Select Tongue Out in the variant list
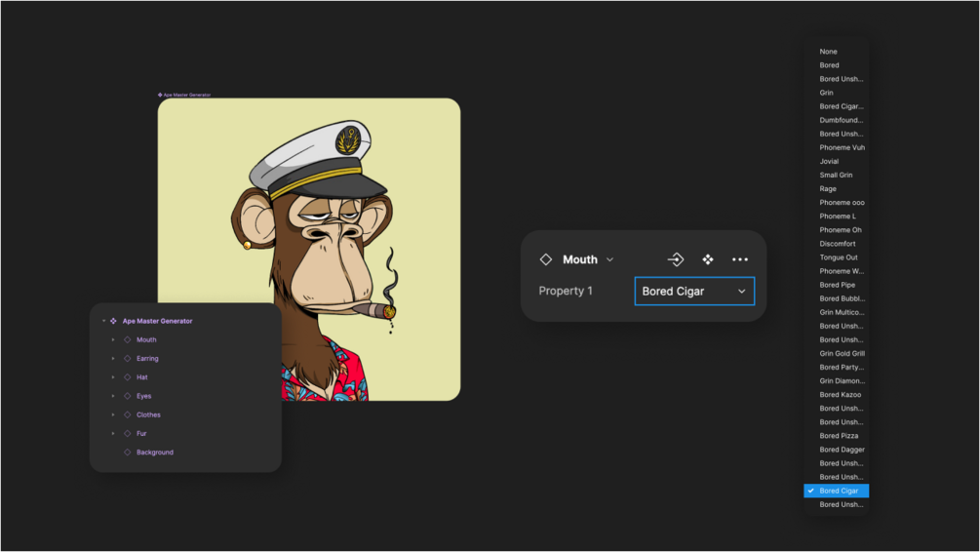 tap(837, 257)
